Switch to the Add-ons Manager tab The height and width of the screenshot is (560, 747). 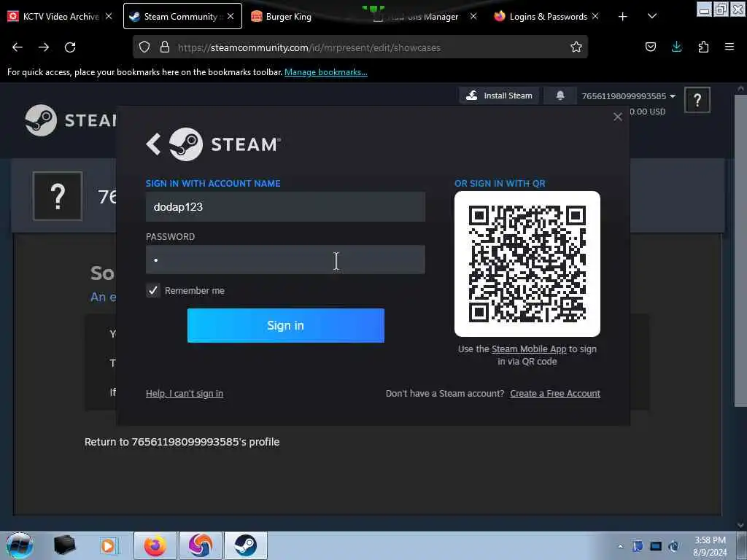[x=424, y=17]
